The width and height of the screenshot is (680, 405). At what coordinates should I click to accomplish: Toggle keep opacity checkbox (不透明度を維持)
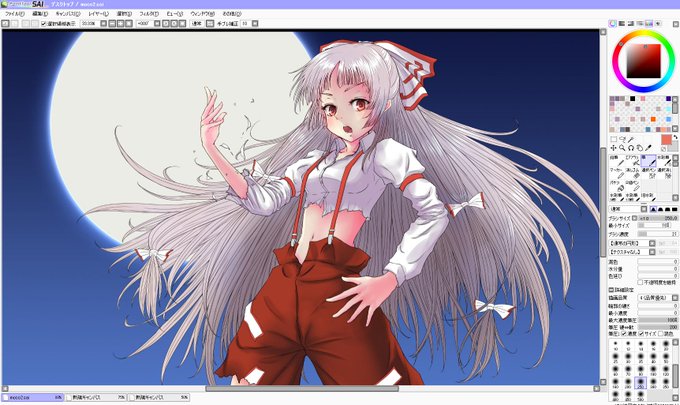tap(640, 282)
